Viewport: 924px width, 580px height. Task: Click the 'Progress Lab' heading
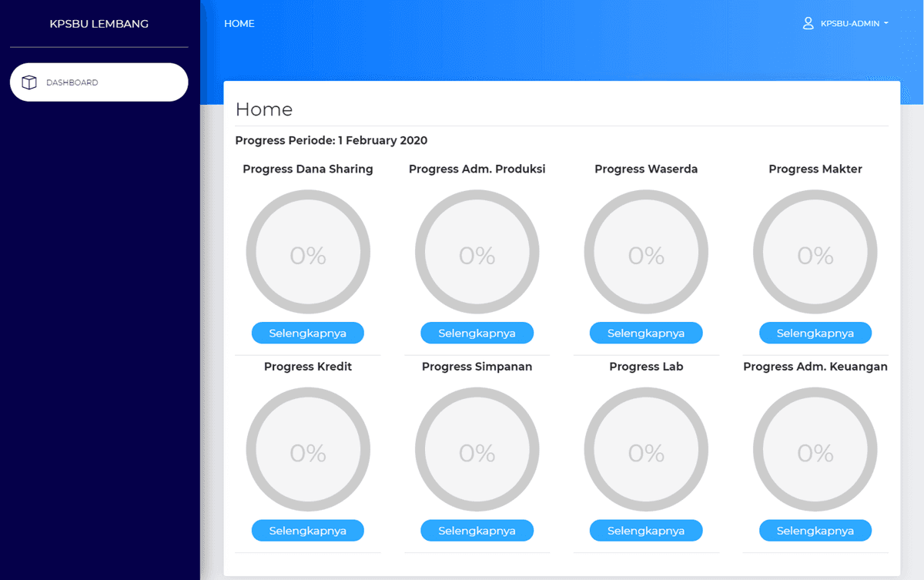click(646, 367)
